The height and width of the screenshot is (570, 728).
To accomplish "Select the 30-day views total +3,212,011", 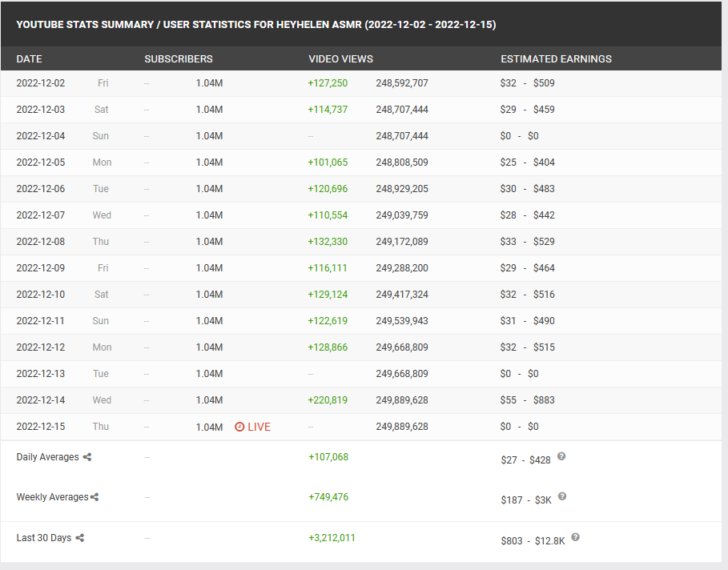I will point(332,538).
